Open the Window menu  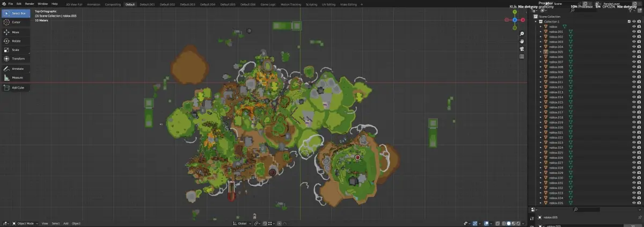click(x=42, y=4)
